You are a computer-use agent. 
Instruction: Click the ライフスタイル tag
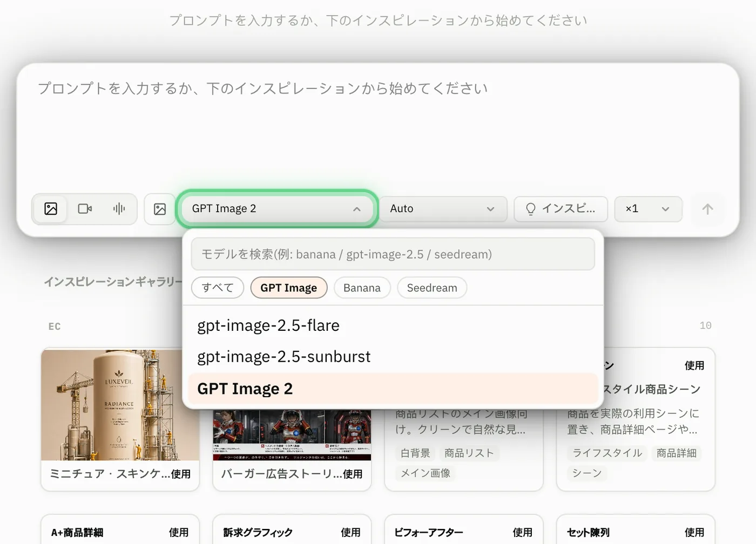click(607, 453)
